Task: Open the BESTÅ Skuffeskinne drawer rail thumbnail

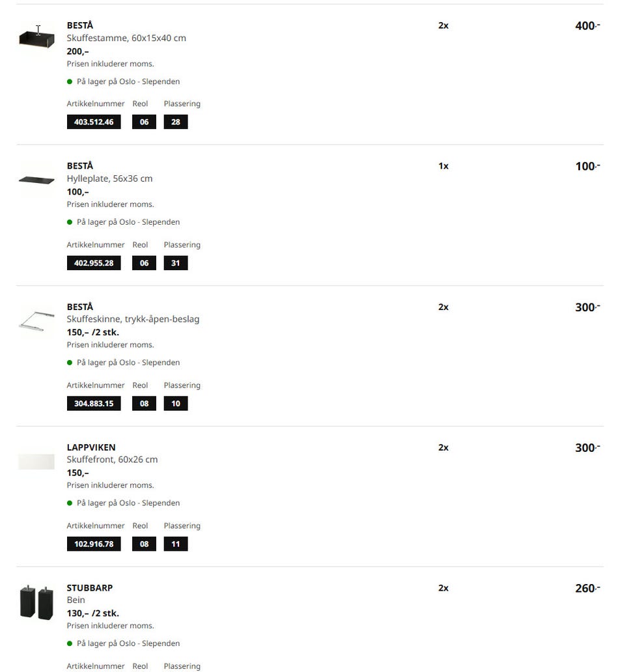Action: [36, 321]
